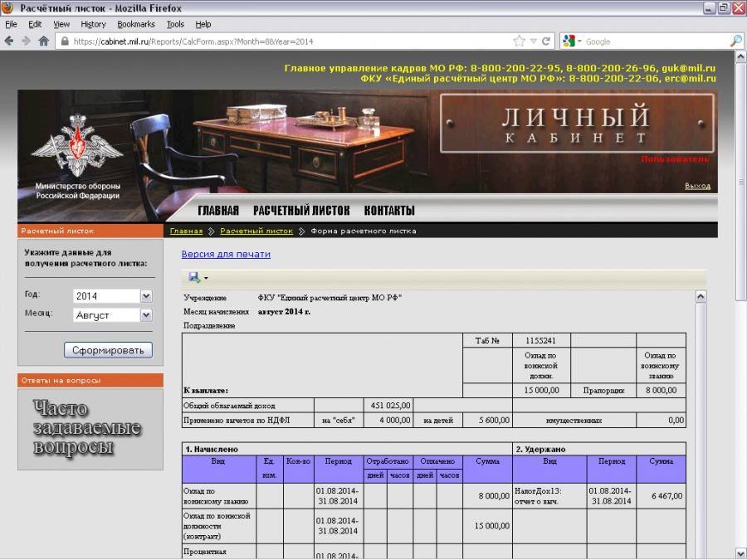Screen dimensions: 747x560
Task: Click the guk@mil.ru email text
Action: point(688,68)
